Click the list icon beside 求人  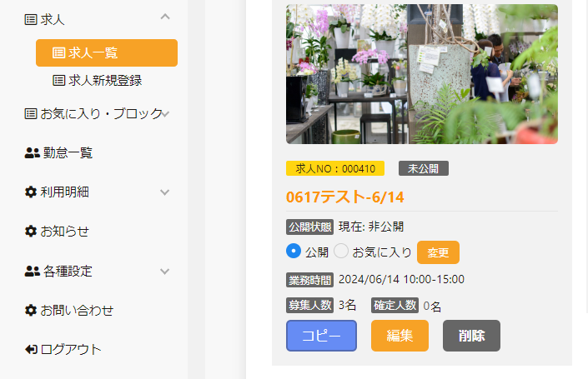31,19
